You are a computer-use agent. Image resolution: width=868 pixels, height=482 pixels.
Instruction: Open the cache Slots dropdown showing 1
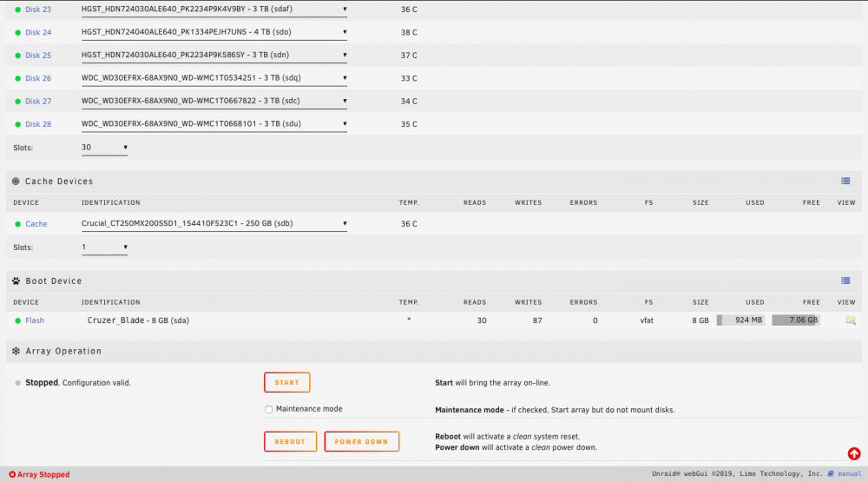(105, 248)
